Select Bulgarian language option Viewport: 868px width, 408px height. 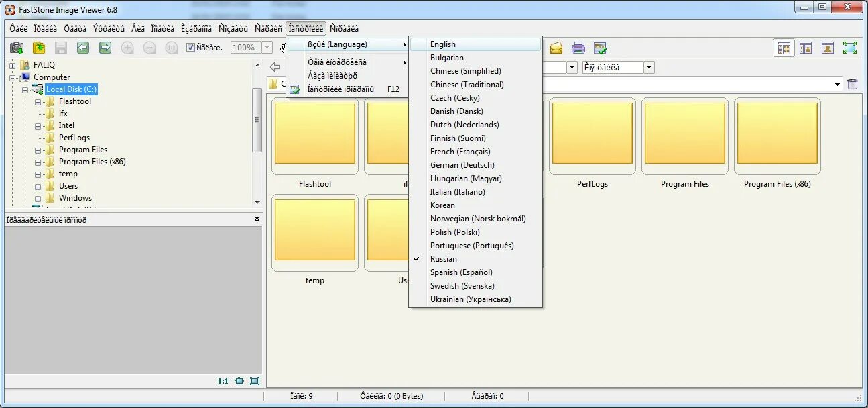pyautogui.click(x=475, y=58)
